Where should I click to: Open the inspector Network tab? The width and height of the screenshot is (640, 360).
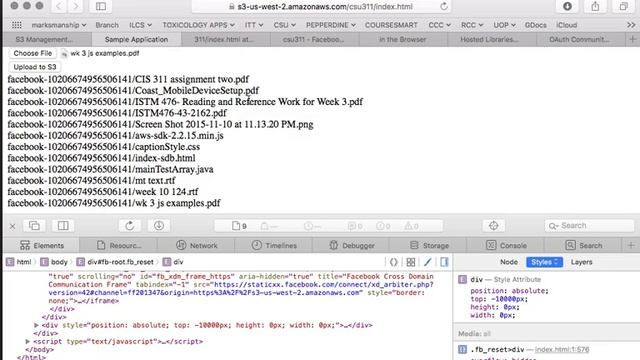pos(196,245)
